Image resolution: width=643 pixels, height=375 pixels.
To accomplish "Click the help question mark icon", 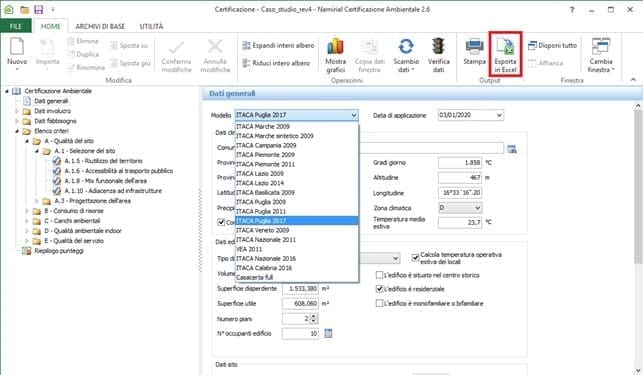I will tap(572, 10).
